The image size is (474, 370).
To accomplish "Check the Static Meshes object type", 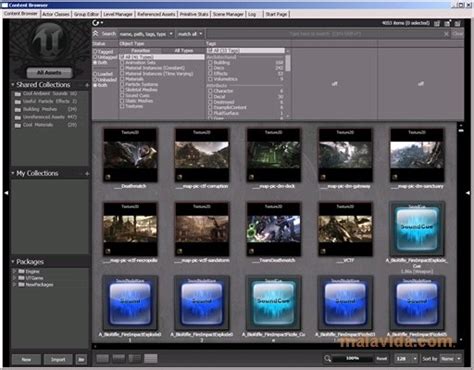I will [122, 101].
